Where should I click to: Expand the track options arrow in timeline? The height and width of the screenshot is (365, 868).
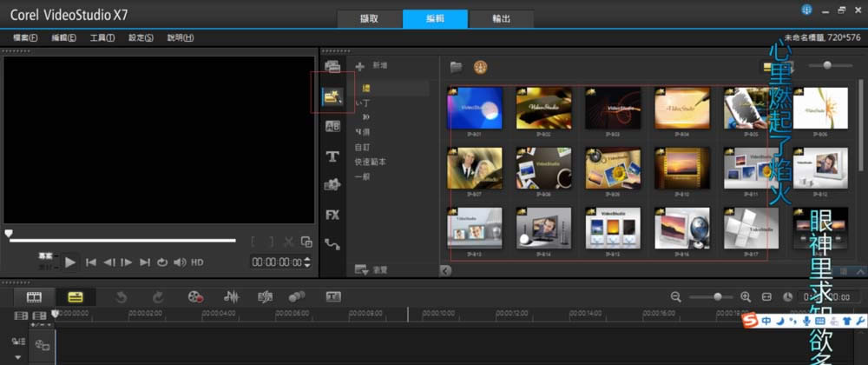tap(17, 356)
